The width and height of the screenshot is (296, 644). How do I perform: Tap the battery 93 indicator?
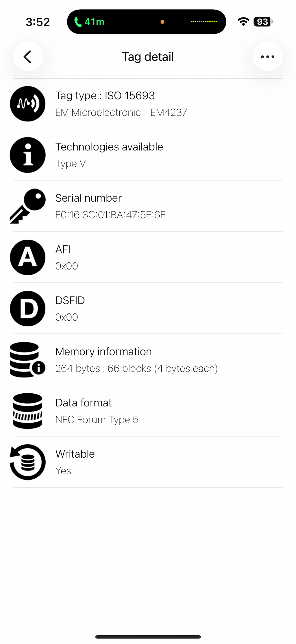tap(263, 22)
